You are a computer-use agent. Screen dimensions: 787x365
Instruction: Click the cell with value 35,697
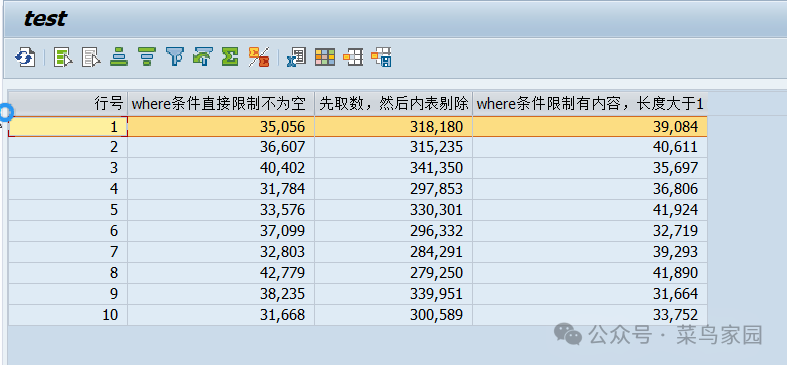click(590, 168)
